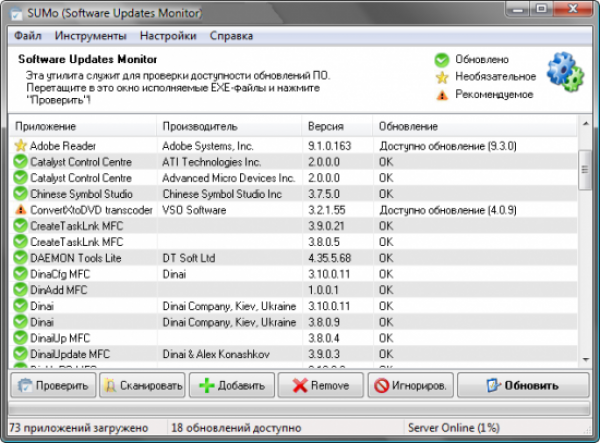Click the SUMo title bar app icon

pyautogui.click(x=16, y=13)
